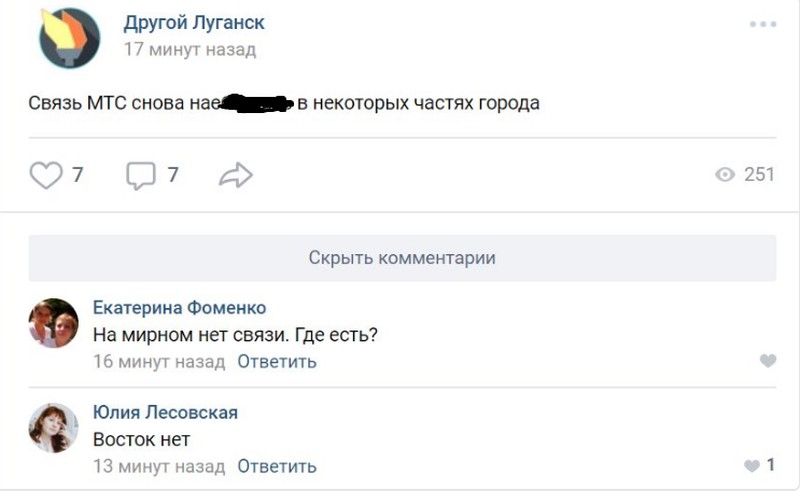
Task: Open the comment timestamp 13 минут назад
Action: click(159, 466)
